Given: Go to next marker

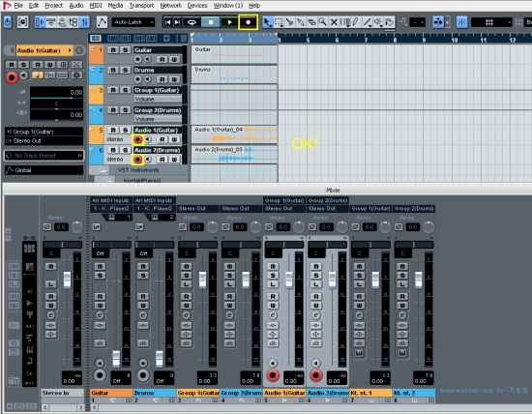Looking at the screenshot, I should tap(177, 22).
